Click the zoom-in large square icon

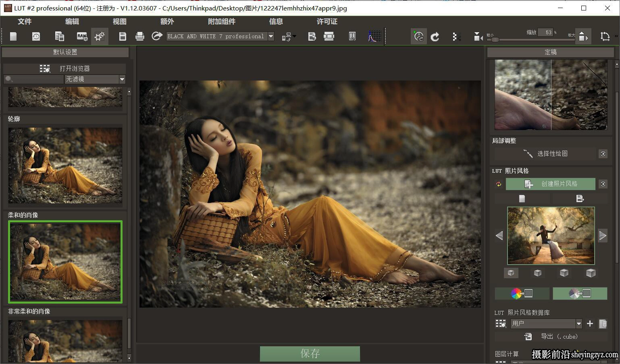[x=583, y=37]
